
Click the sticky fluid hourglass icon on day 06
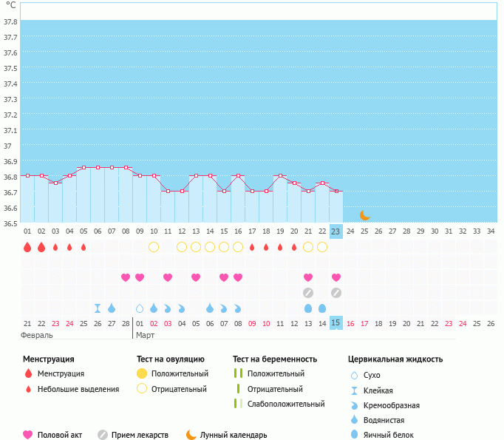tap(98, 308)
